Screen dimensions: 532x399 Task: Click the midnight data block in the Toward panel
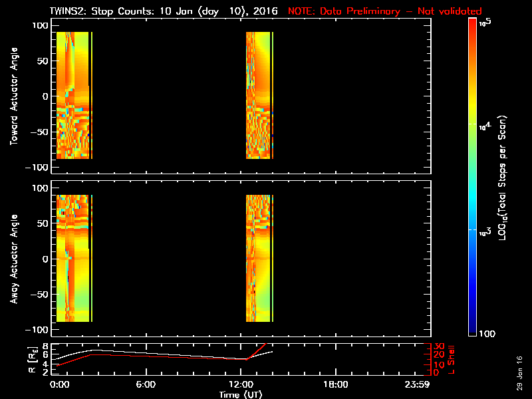(x=72, y=95)
